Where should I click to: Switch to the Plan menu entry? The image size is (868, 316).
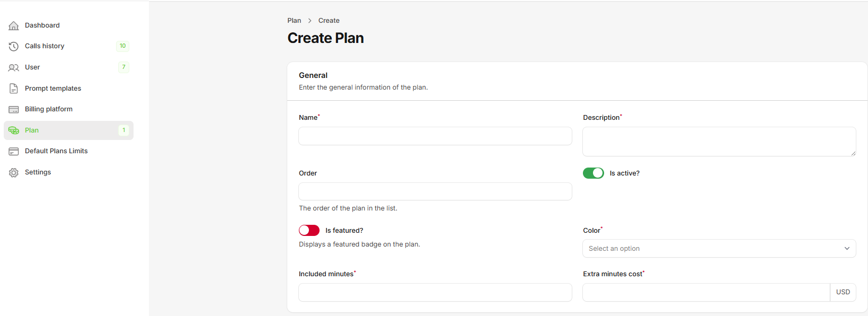click(31, 130)
